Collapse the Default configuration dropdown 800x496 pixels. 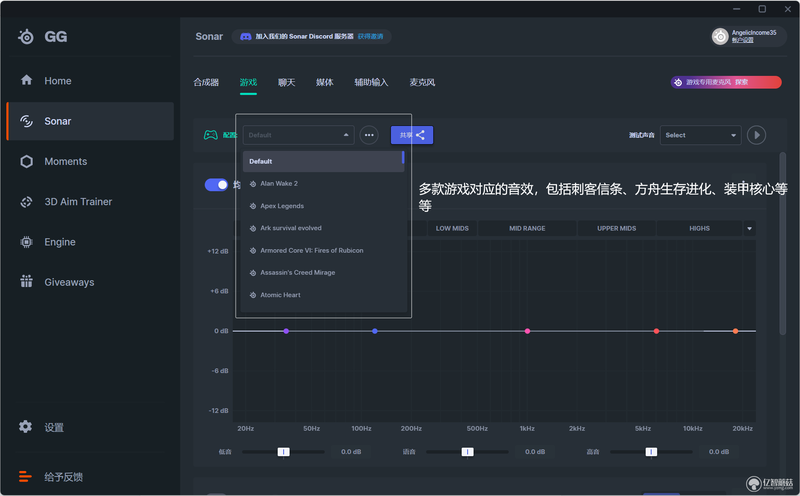click(x=298, y=135)
